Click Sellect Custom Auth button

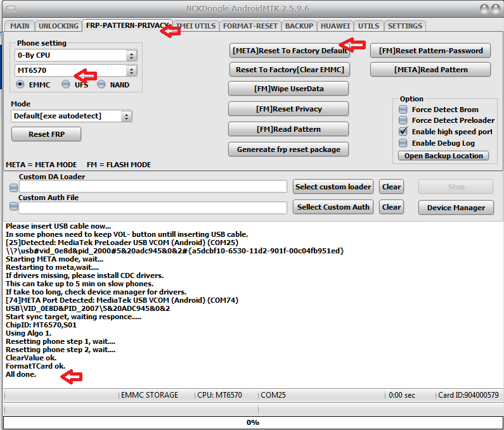click(x=333, y=207)
